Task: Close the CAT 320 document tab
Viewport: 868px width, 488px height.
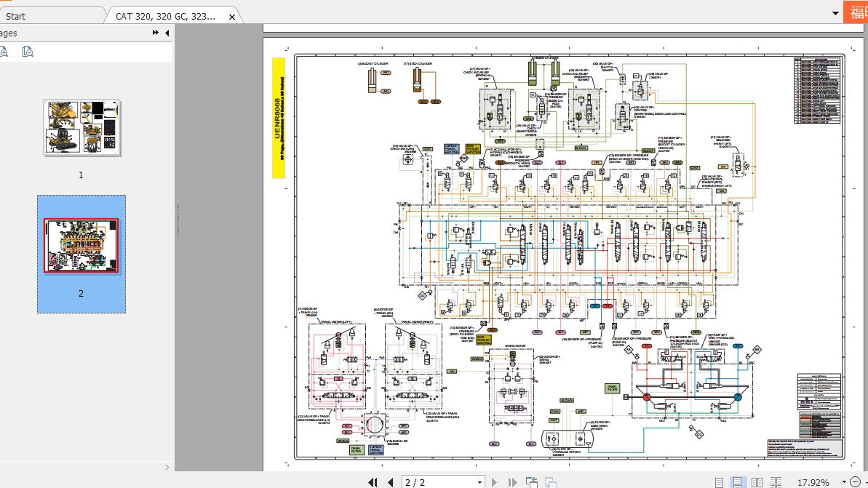Action: point(231,15)
